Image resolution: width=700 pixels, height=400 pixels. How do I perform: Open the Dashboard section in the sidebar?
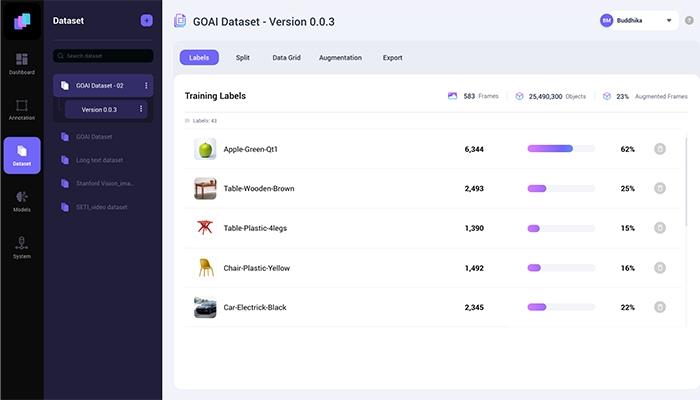[21, 64]
